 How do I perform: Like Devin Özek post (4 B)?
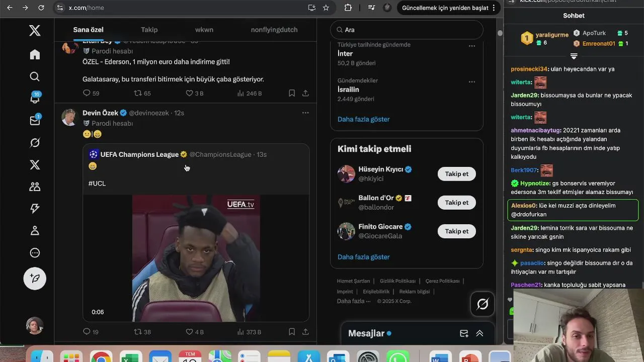click(195, 332)
